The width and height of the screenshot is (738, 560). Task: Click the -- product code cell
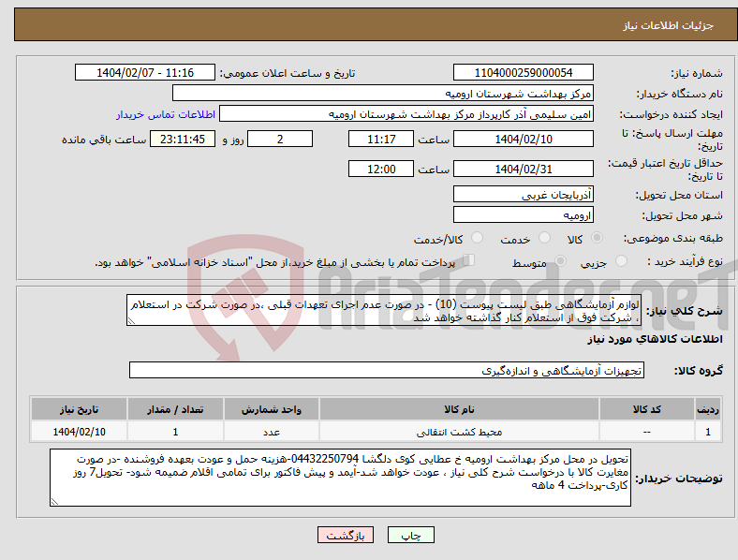[647, 432]
